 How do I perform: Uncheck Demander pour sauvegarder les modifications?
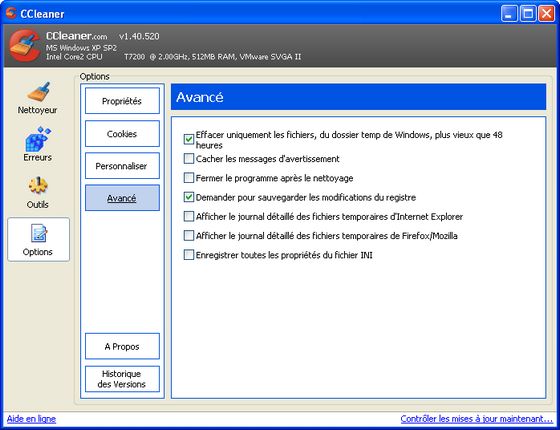(189, 197)
